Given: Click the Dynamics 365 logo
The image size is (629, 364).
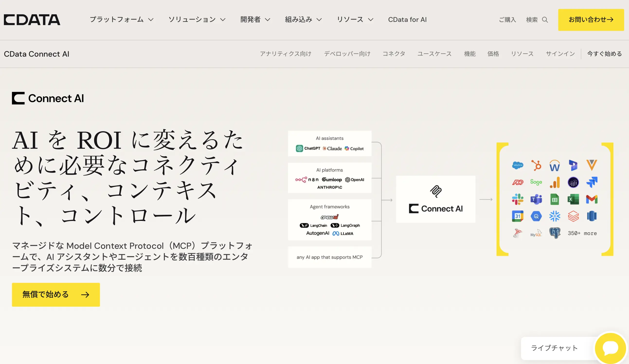Looking at the screenshot, I should click(573, 165).
